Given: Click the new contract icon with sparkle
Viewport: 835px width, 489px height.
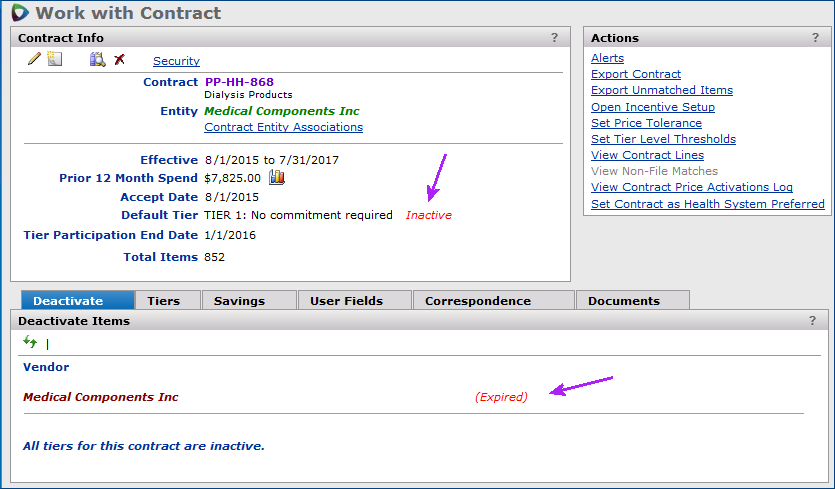Looking at the screenshot, I should point(55,60).
